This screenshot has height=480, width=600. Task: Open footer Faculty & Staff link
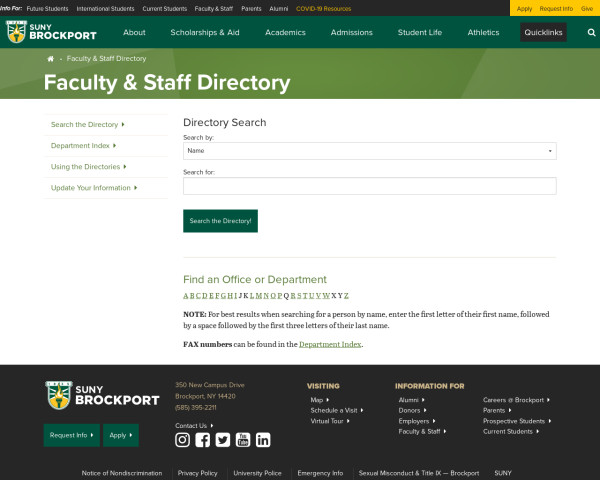click(x=422, y=431)
